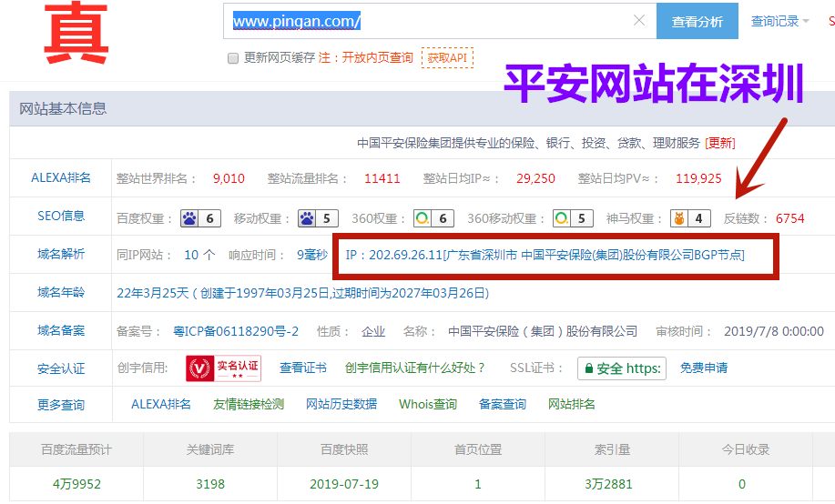Click the 更新 link in site description
This screenshot has height=504, width=835.
click(720, 143)
